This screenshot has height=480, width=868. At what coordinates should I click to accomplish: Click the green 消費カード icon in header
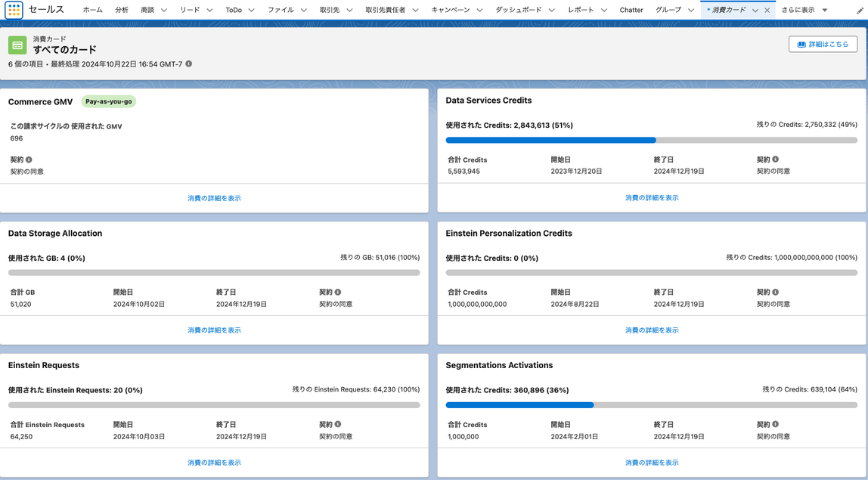click(16, 44)
